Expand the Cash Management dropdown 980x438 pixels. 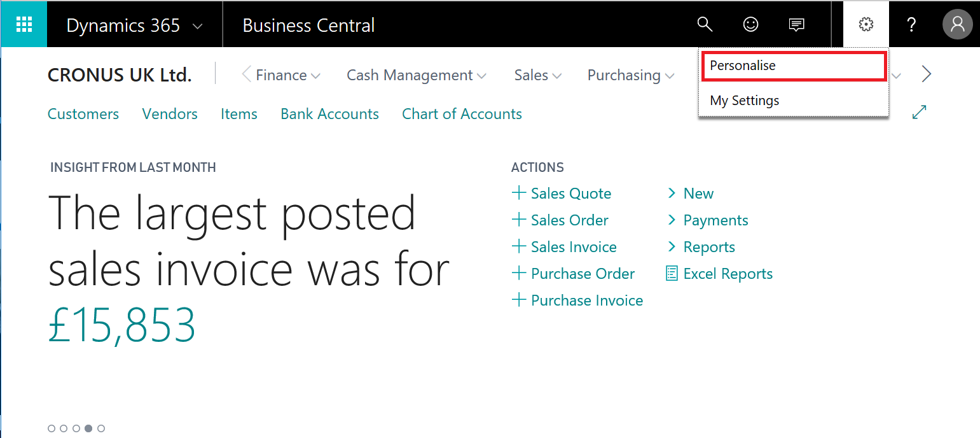pyautogui.click(x=417, y=75)
